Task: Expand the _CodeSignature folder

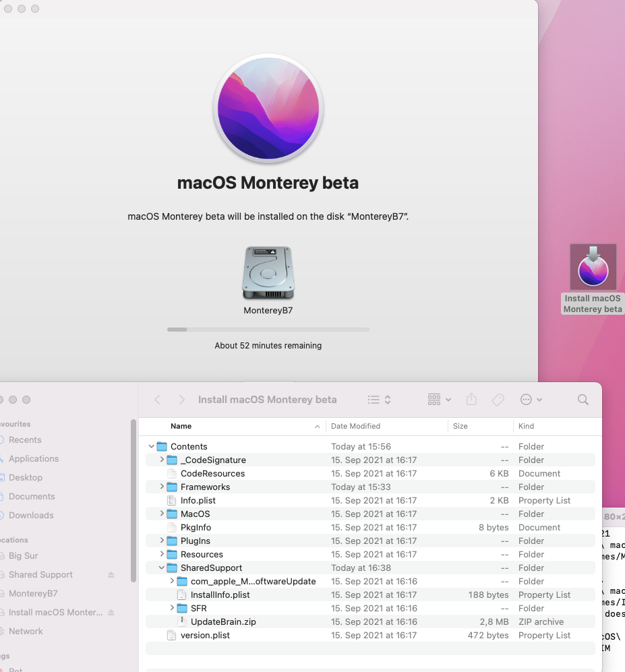Action: pos(162,460)
